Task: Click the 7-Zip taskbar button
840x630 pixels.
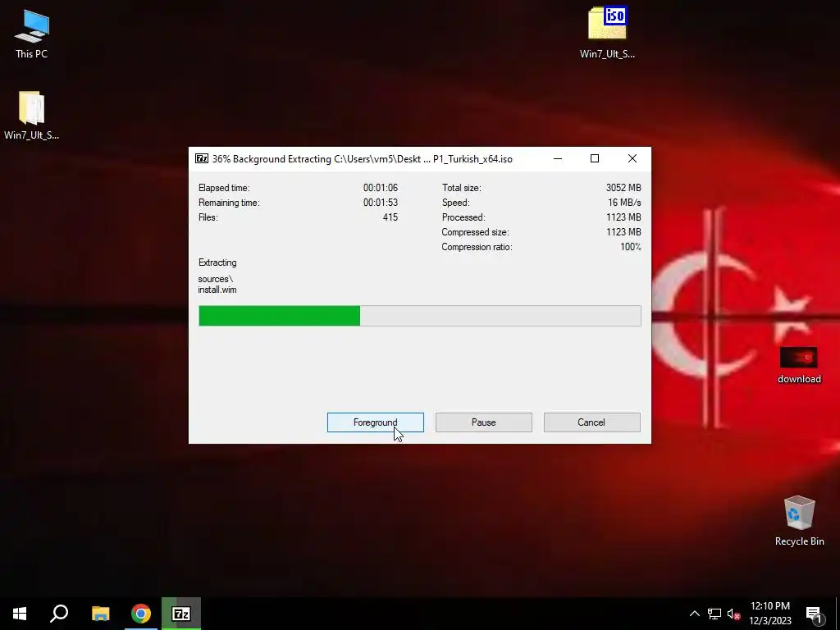Action: (x=181, y=614)
